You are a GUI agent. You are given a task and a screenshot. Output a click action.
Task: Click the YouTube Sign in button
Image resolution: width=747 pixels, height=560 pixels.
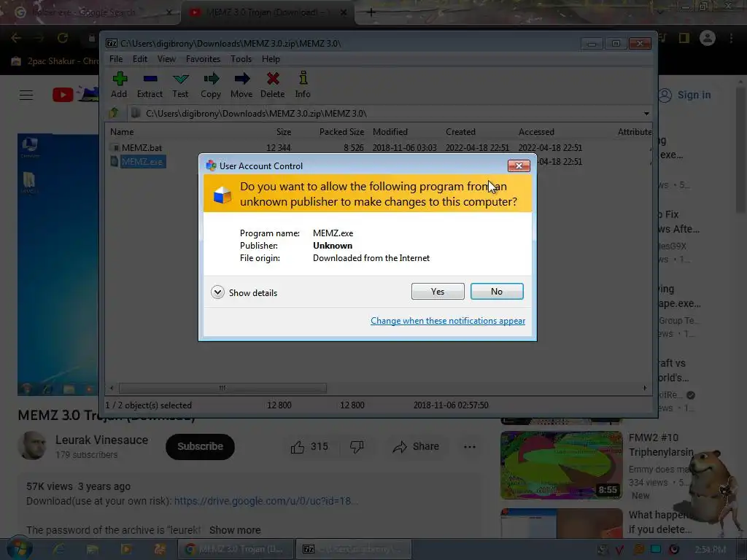(x=684, y=95)
